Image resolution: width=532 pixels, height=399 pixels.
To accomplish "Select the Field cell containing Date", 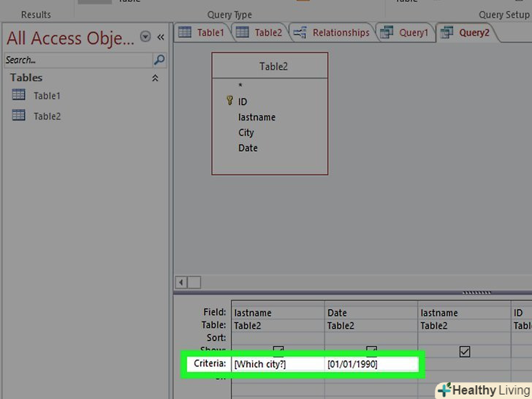I will [x=371, y=313].
